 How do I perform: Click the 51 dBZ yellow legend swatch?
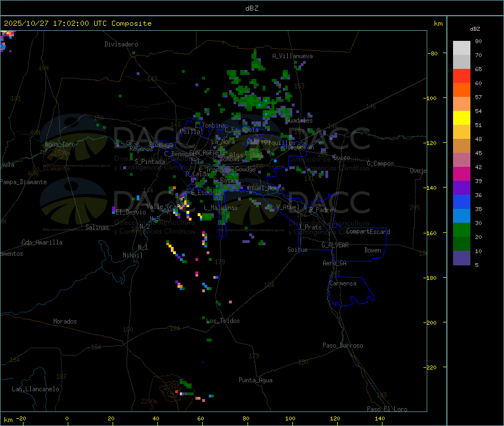tap(461, 118)
